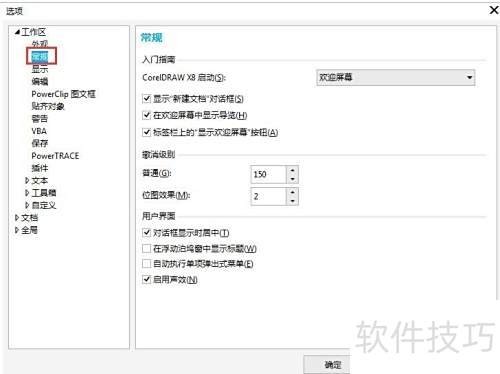Select PowerTRACE in the options tree

tap(55, 156)
